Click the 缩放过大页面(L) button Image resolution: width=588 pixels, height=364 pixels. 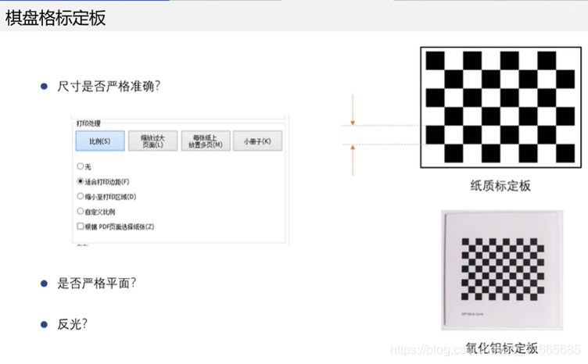[x=153, y=141]
